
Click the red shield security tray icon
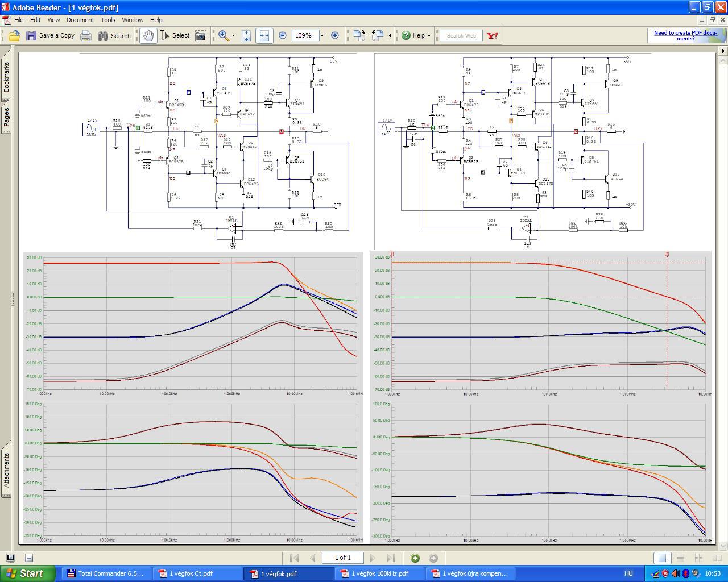[x=665, y=573]
